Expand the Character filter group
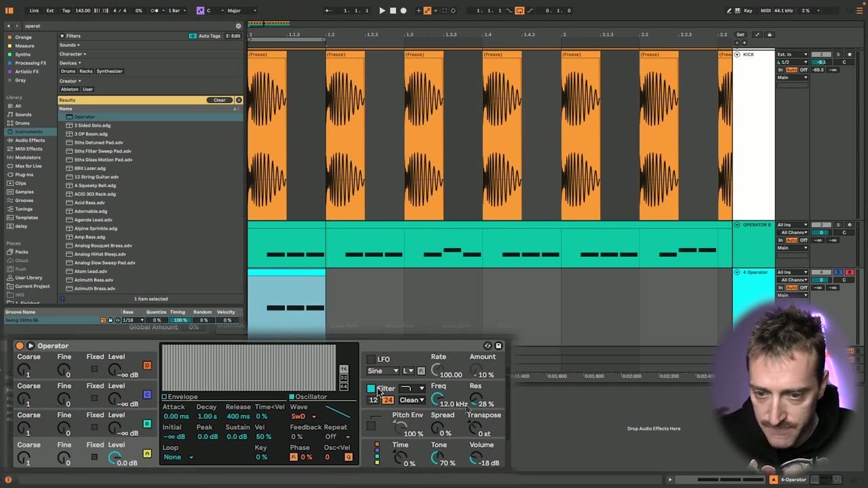This screenshot has width=868, height=488. click(x=72, y=54)
